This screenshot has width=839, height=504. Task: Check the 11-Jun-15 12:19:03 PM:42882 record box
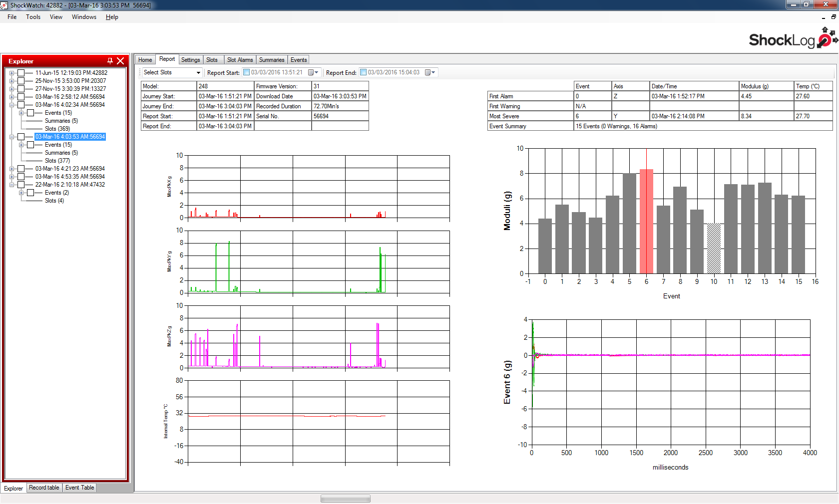pos(21,73)
